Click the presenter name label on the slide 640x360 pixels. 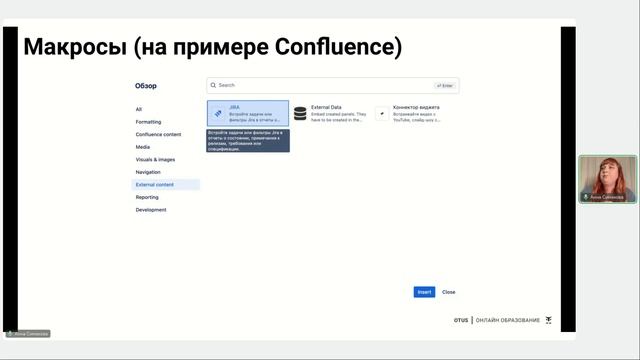tap(28, 334)
